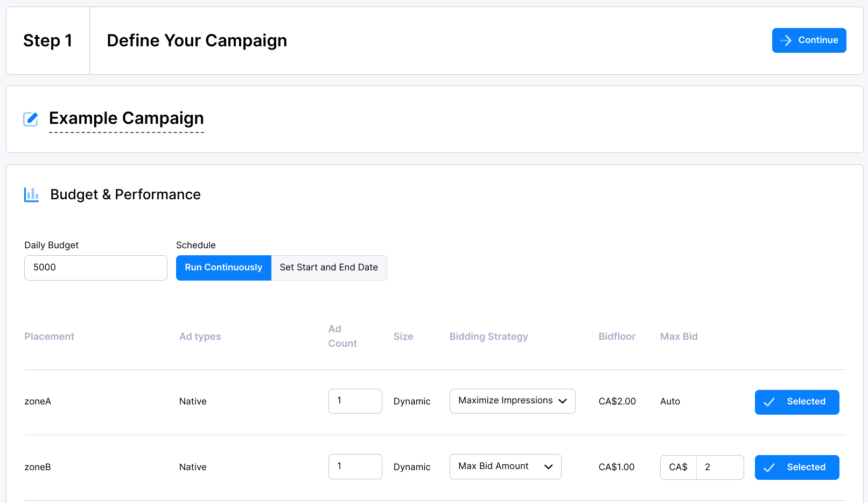Screen dimensions: 868x503
Task: Click the Step 1 label
Action: click(x=48, y=41)
